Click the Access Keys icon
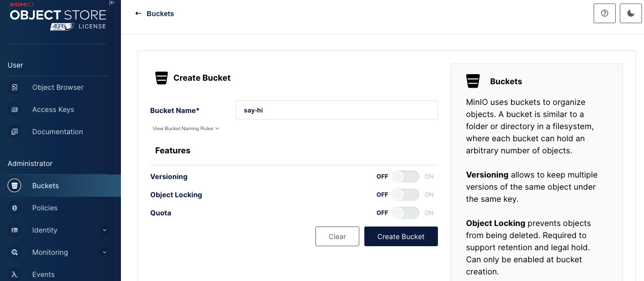Viewport: 644px width, 281px height. tap(15, 109)
